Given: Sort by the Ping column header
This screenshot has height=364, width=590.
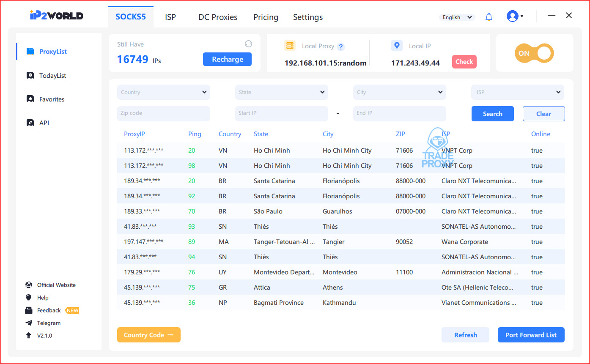Looking at the screenshot, I should [195, 134].
